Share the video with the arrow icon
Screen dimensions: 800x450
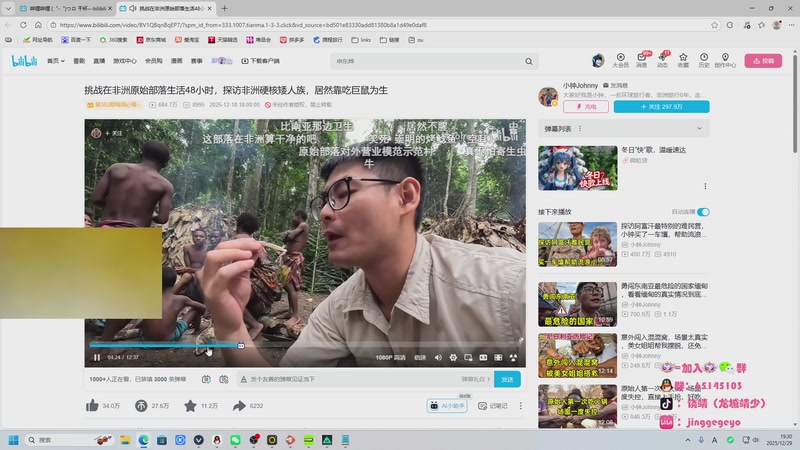tap(239, 406)
